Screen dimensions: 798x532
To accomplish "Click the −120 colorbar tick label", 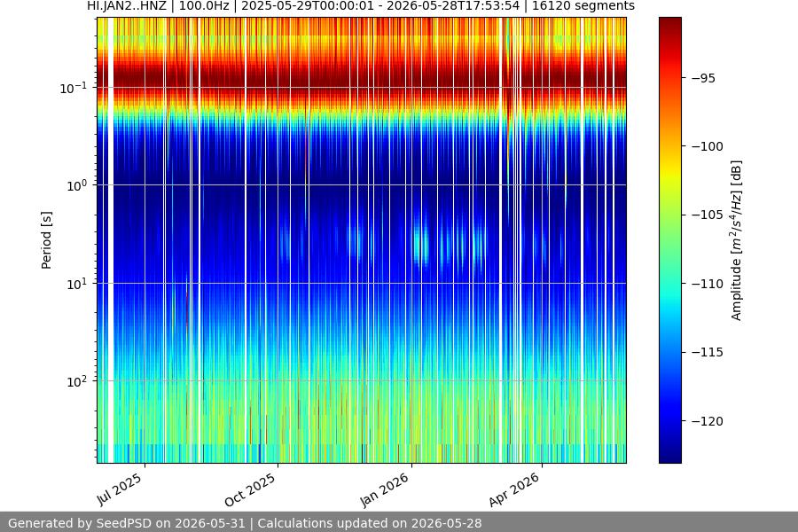I will coord(707,421).
